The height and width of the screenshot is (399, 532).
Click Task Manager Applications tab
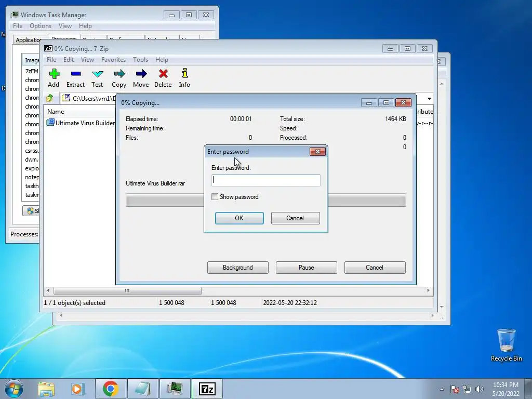point(28,40)
